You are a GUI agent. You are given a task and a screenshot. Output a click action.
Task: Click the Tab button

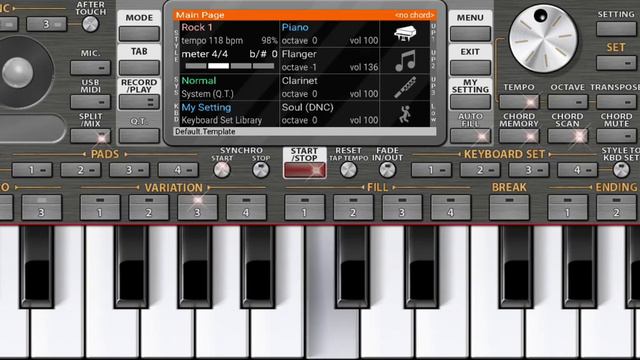[139, 68]
